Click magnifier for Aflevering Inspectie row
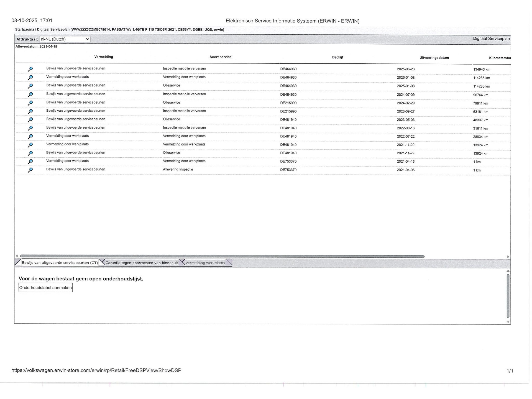Viewport: 532px width, 399px height. (x=30, y=170)
